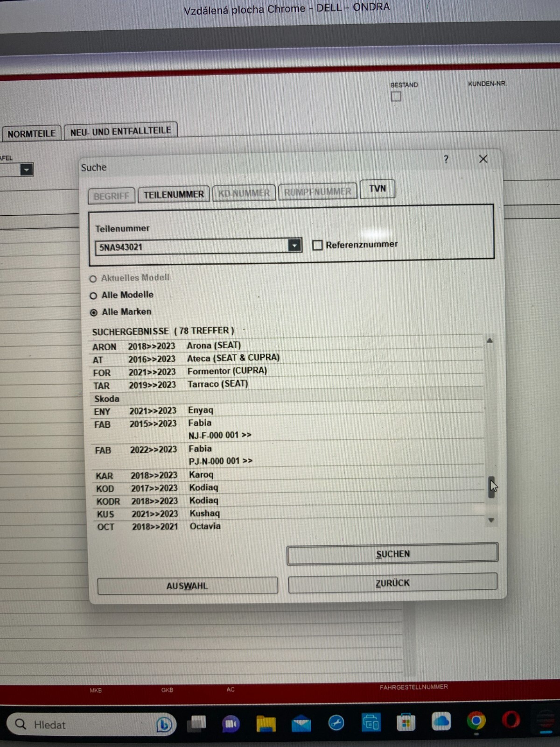Screen dimensions: 560x747
Task: Enable the Referenznummer checkbox
Action: [x=317, y=245]
